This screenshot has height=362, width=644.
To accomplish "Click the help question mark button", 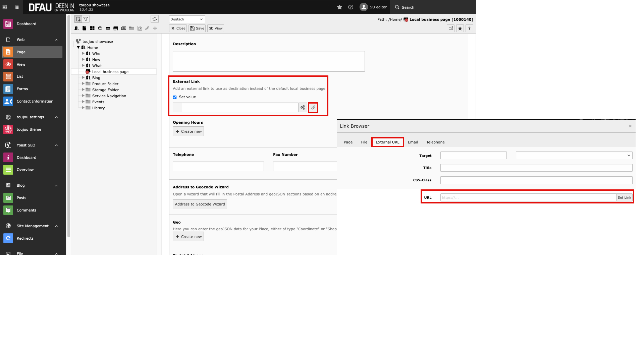I will (x=469, y=28).
